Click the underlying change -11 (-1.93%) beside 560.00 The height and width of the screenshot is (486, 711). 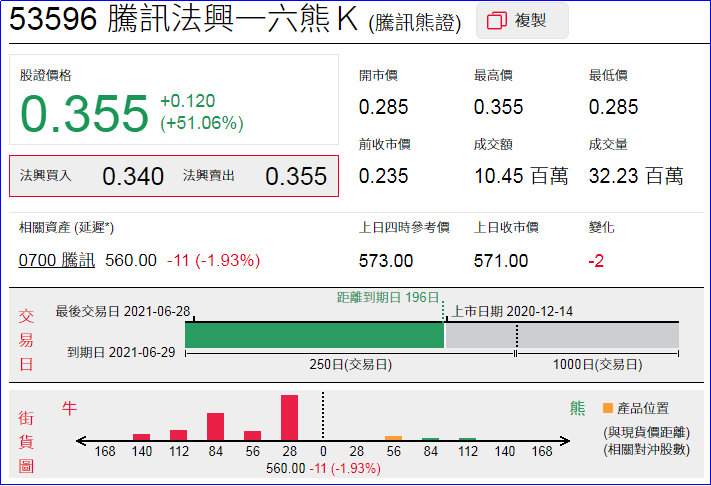pos(214,260)
